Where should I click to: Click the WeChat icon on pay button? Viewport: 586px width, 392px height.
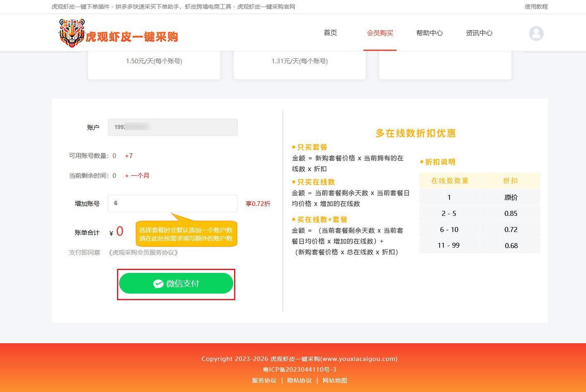[x=158, y=284]
